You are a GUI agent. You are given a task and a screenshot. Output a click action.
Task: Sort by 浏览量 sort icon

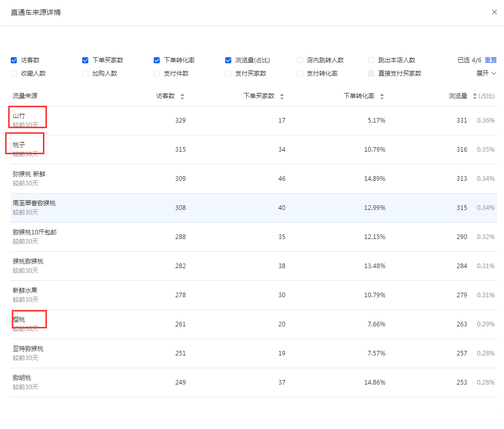point(474,96)
